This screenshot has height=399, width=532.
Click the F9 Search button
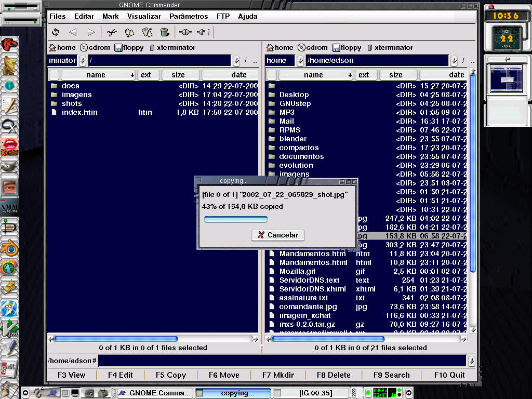[392, 375]
